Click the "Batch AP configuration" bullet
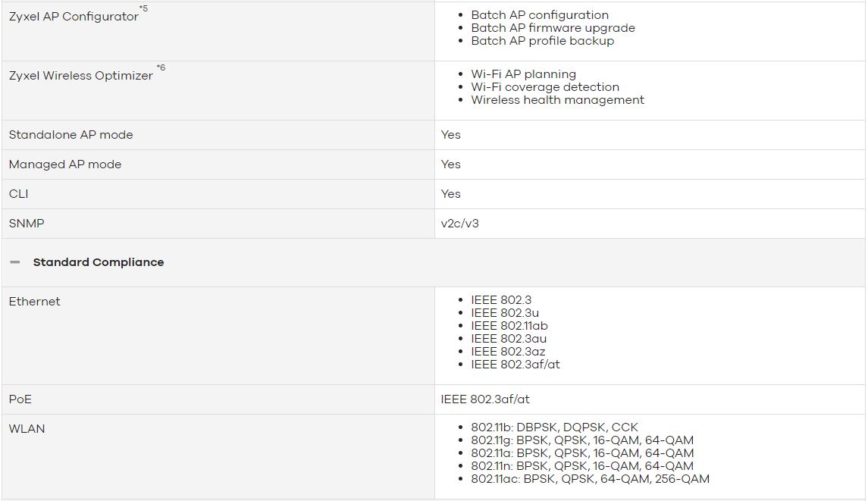868x501 pixels. [x=540, y=15]
